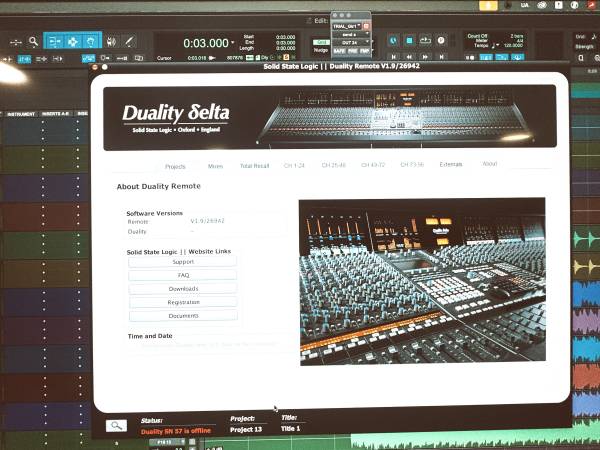The height and width of the screenshot is (450, 600).
Task: Pick the Grabber hand tool in Pro Tools
Action: click(91, 41)
